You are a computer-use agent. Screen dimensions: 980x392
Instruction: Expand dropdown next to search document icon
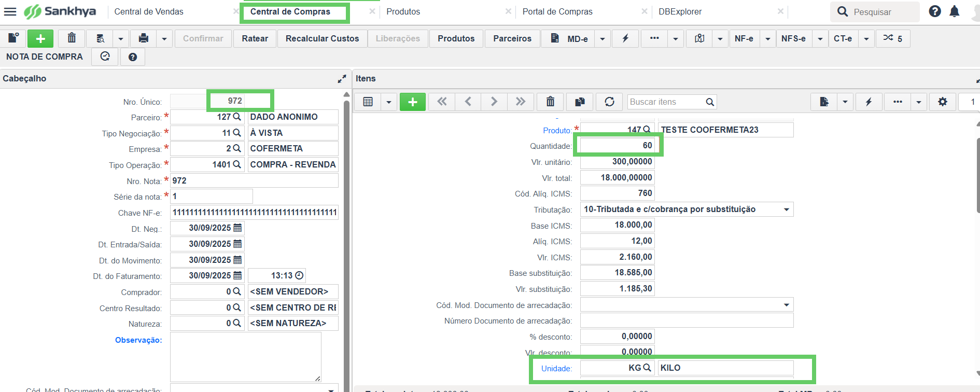(121, 38)
